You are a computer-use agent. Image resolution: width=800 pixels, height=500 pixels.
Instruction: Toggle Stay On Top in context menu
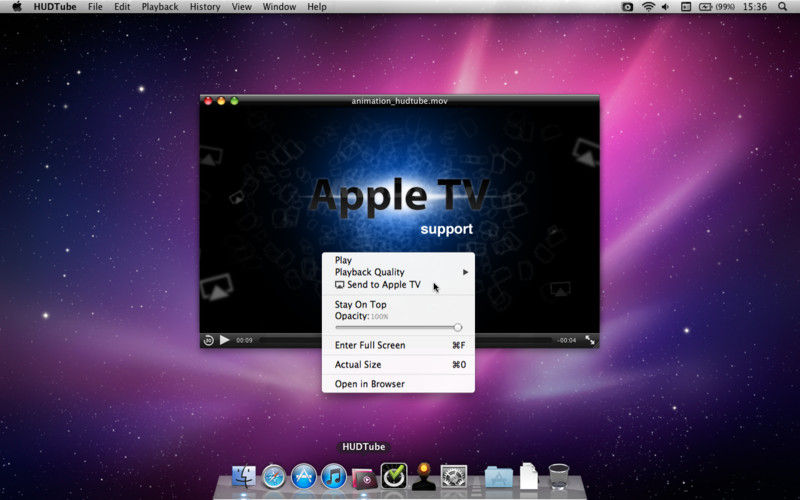[x=361, y=305]
